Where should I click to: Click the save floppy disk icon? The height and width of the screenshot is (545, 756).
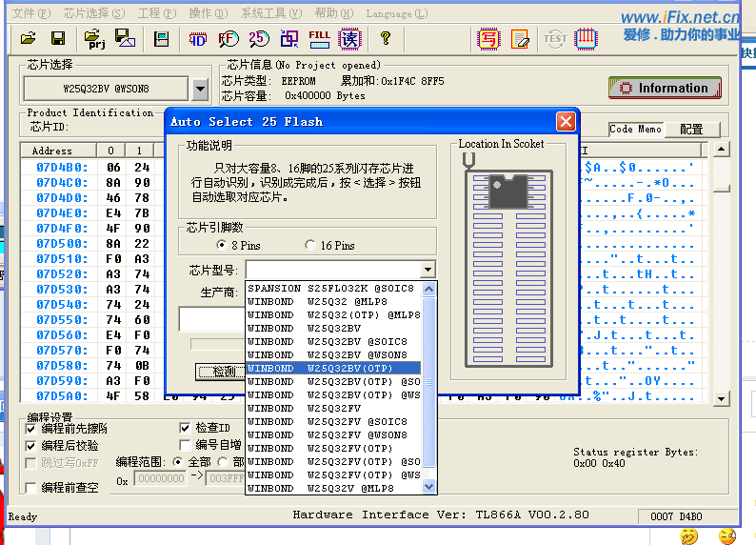(58, 39)
